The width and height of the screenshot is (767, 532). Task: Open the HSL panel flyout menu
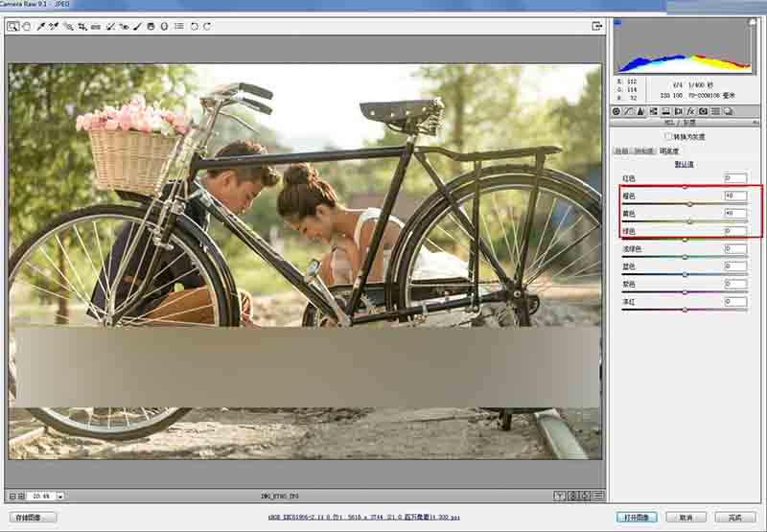[755, 123]
